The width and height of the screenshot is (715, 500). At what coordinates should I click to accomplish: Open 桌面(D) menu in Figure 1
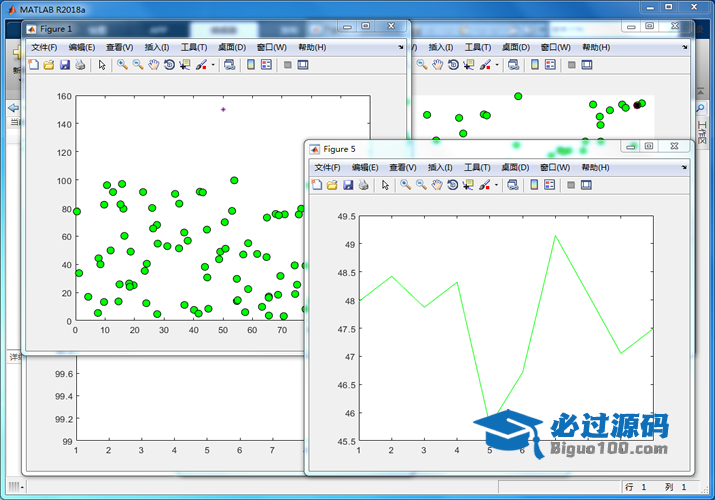coord(232,47)
